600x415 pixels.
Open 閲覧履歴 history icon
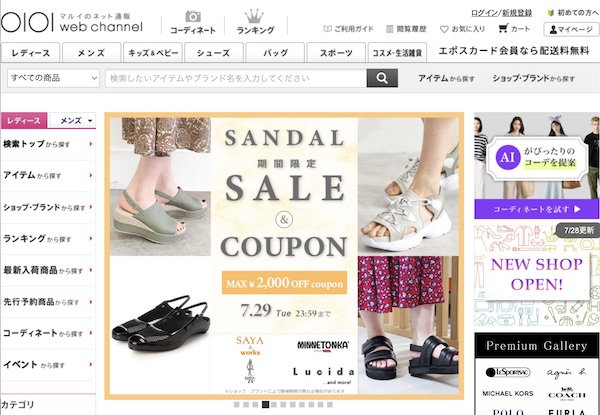point(390,29)
